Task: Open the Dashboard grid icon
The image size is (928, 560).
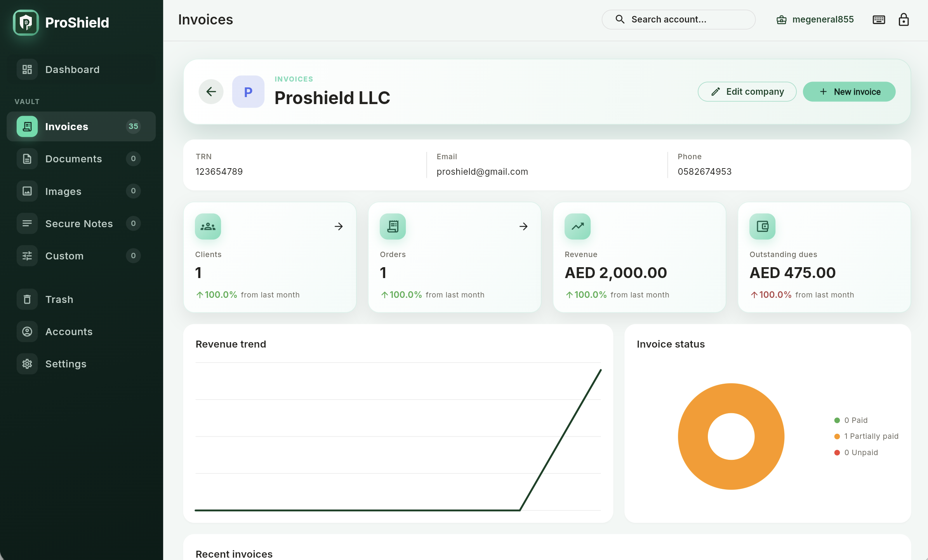Action: pyautogui.click(x=27, y=70)
